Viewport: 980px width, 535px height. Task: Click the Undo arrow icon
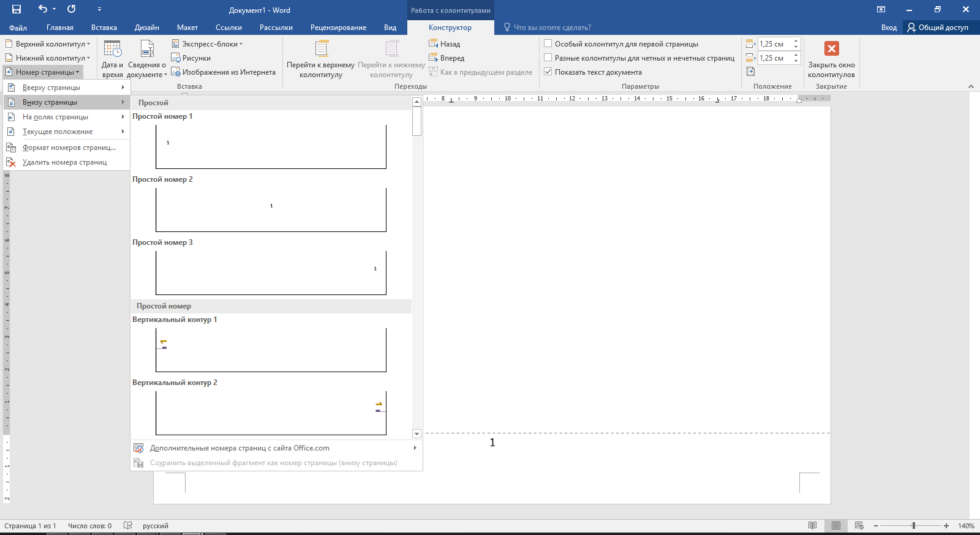coord(42,9)
